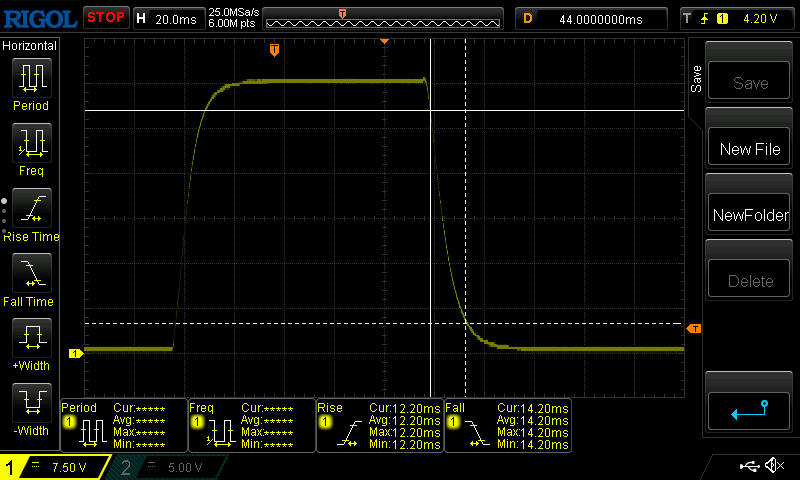Click the Fall Min:14.20ms value
The height and width of the screenshot is (480, 800).
point(532,444)
